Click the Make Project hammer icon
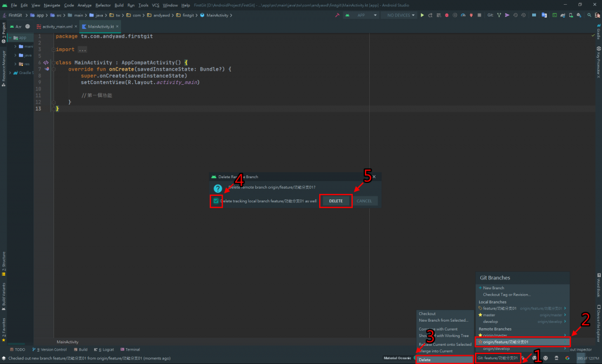Screen dimensions: 602x364 coord(337,15)
